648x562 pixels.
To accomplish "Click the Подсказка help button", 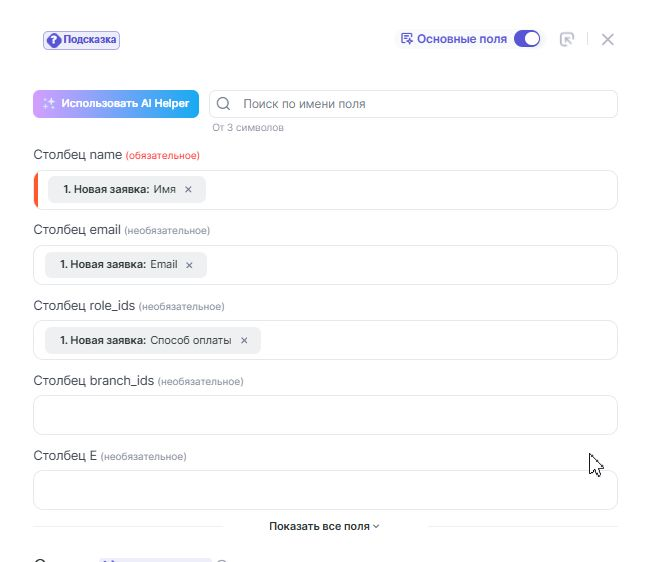I will click(x=82, y=40).
